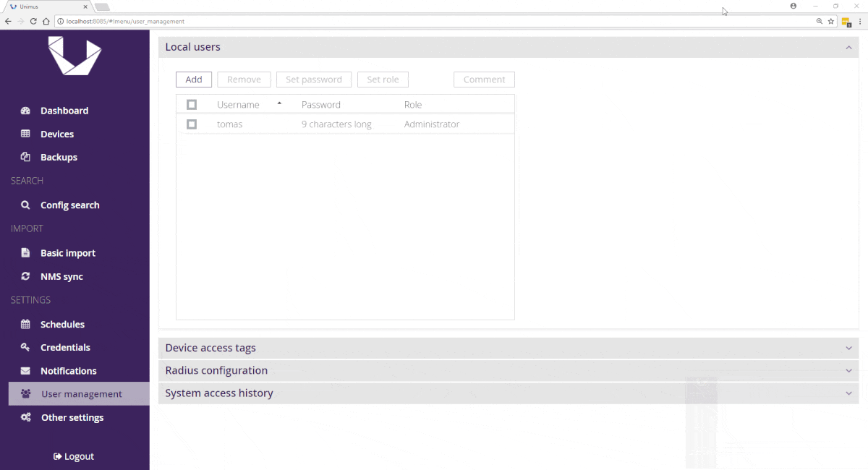Open Dashboard from the sidebar
The image size is (868, 470).
(64, 111)
